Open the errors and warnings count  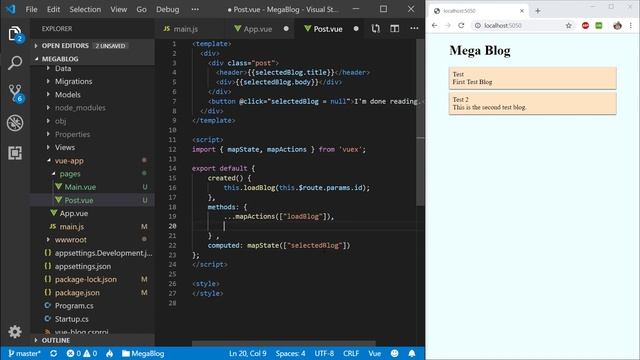click(x=82, y=353)
